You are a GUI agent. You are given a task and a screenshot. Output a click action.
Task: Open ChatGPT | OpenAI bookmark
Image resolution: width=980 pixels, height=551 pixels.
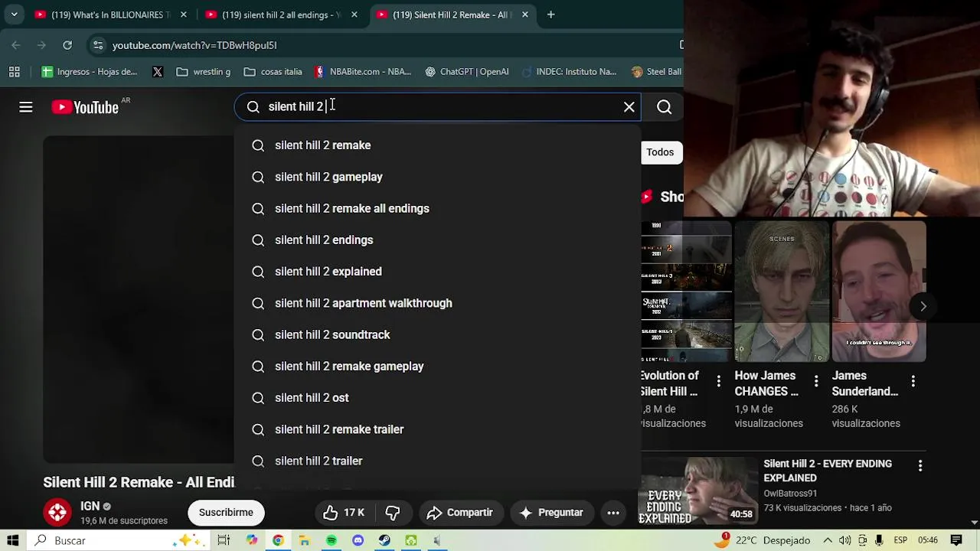coord(467,72)
